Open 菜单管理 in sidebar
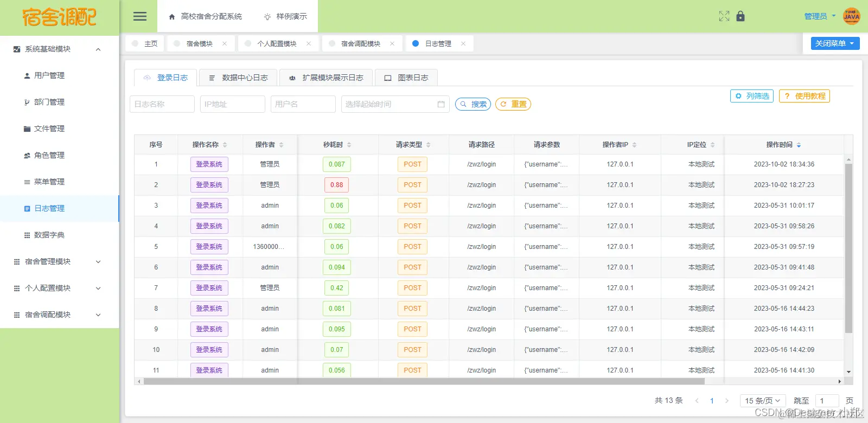This screenshot has width=868, height=423. tap(60, 182)
